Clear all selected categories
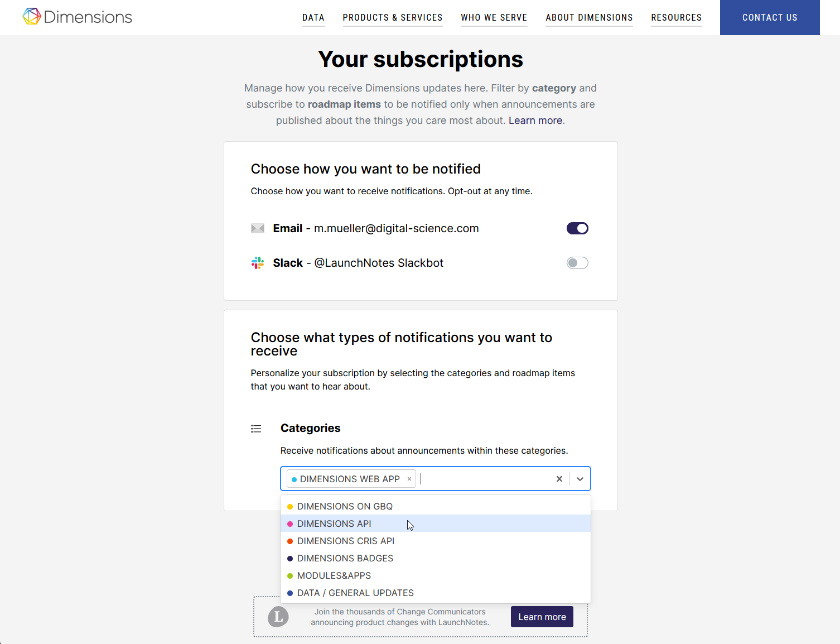Viewport: 840px width, 644px height. click(x=559, y=479)
